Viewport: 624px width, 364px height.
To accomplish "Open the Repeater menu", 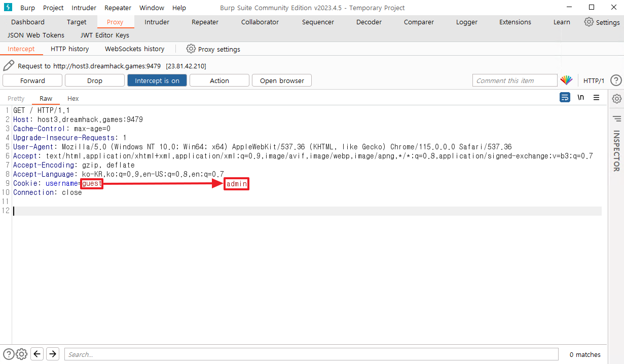I will click(118, 8).
